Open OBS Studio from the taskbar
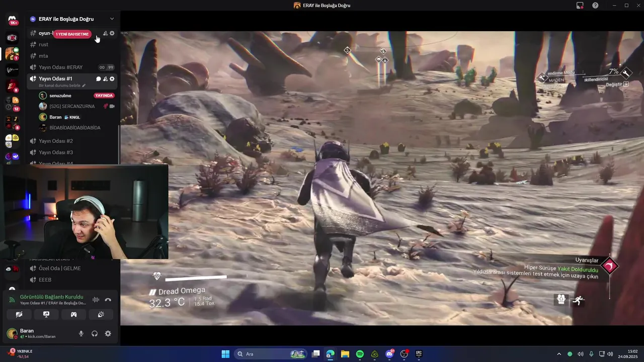The height and width of the screenshot is (362, 644). (x=404, y=354)
